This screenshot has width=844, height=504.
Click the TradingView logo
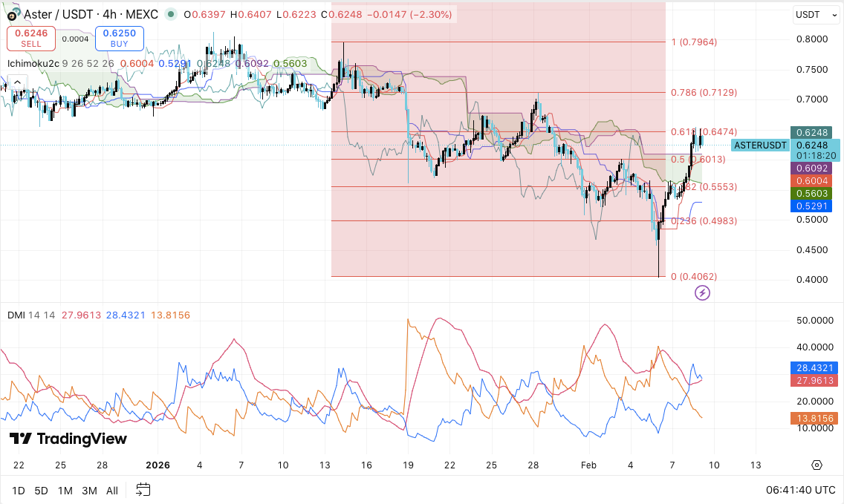tap(68, 439)
